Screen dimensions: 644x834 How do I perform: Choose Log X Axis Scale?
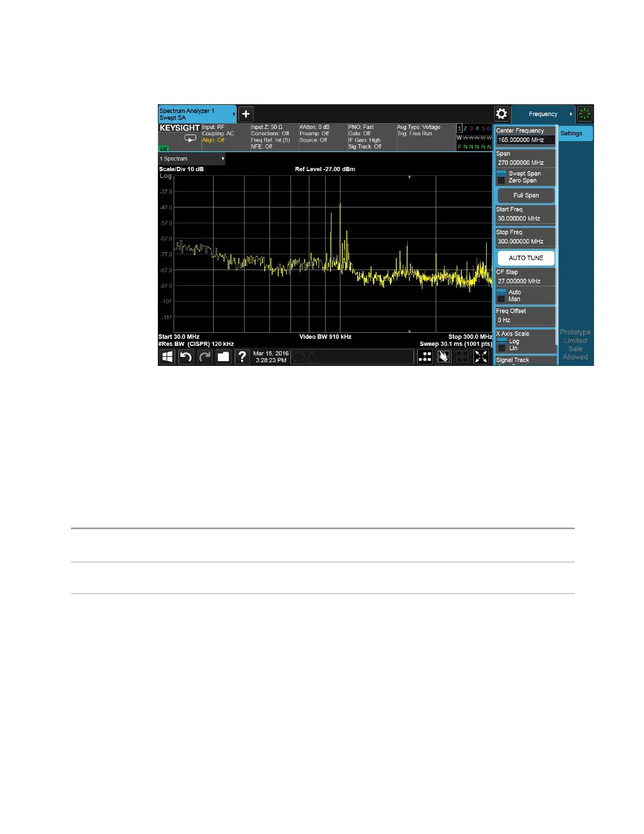pyautogui.click(x=508, y=341)
